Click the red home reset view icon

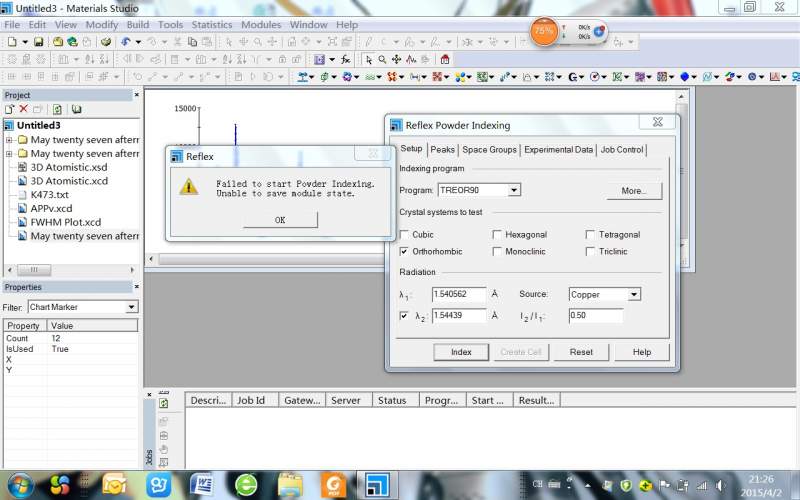[x=445, y=60]
